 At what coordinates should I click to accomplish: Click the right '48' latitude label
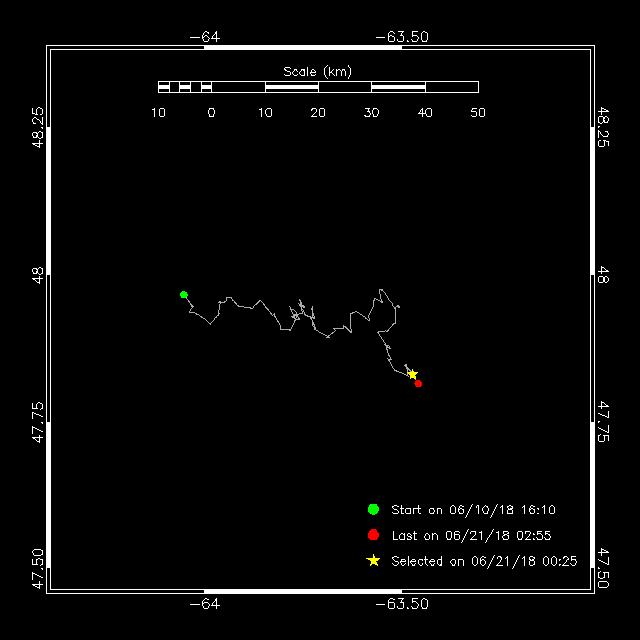pyautogui.click(x=603, y=276)
